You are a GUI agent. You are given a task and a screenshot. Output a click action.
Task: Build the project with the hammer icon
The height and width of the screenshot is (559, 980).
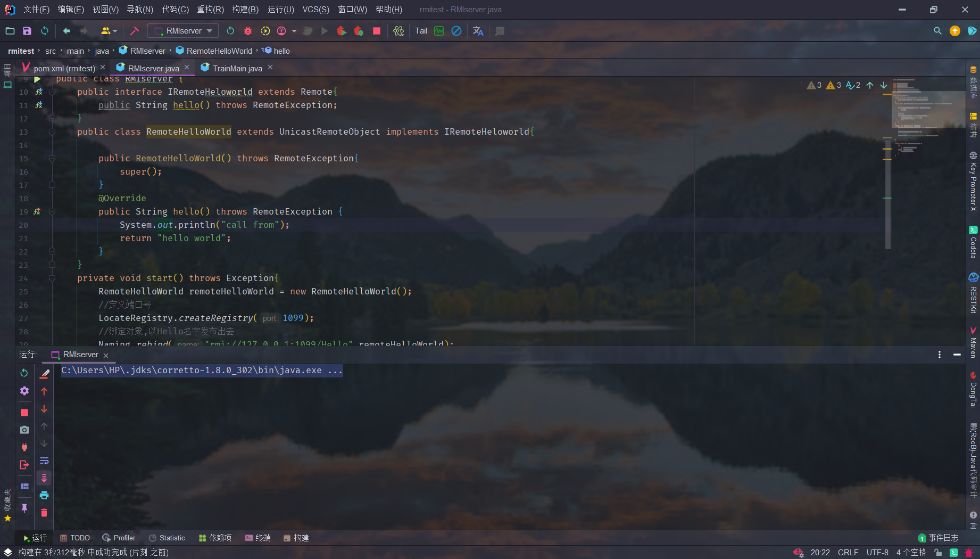(135, 31)
